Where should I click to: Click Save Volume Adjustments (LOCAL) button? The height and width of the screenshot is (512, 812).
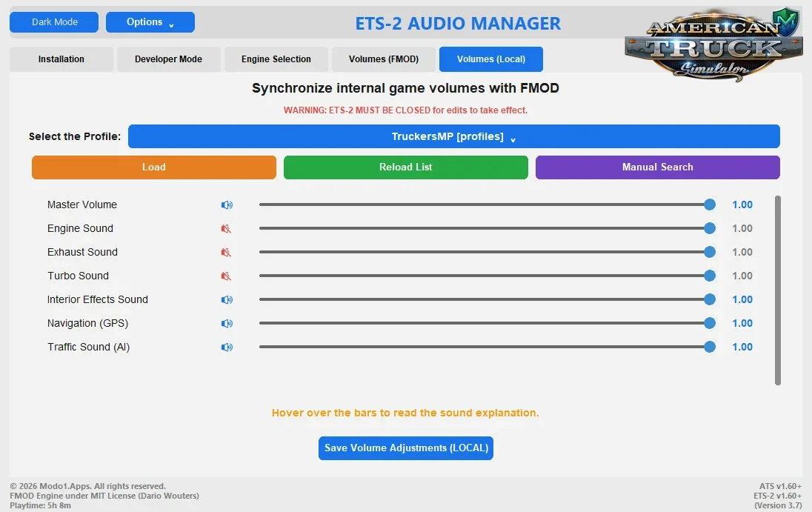click(405, 448)
